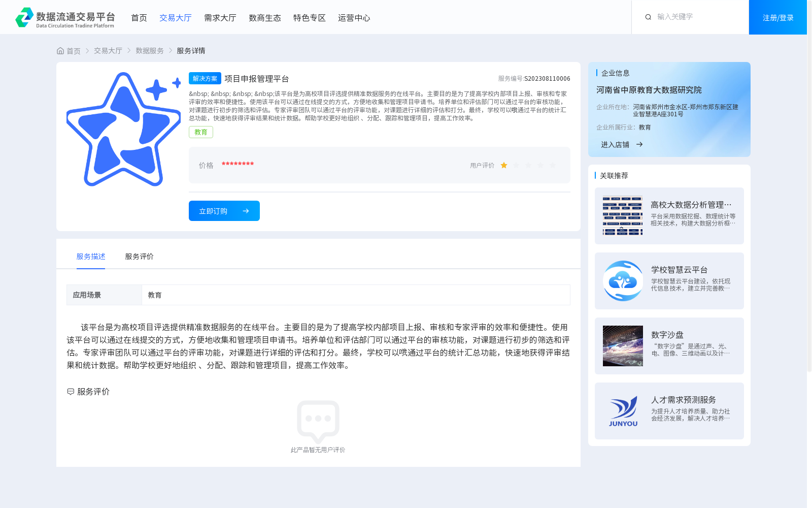Open 学校智慧云平台 cloud icon thumbnail

tap(623, 281)
